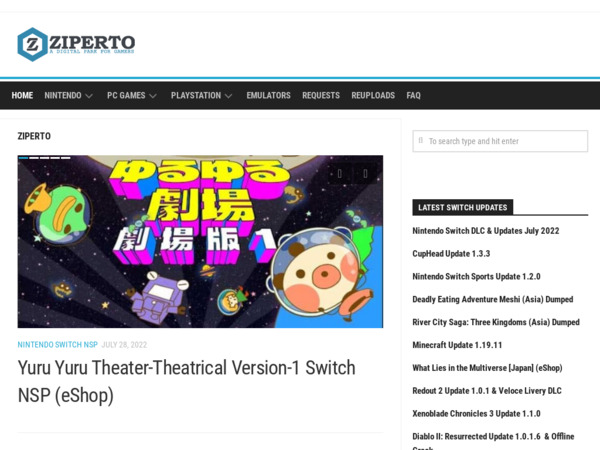Expand the Nintendo menu chevron
The image size is (600, 450).
point(89,96)
